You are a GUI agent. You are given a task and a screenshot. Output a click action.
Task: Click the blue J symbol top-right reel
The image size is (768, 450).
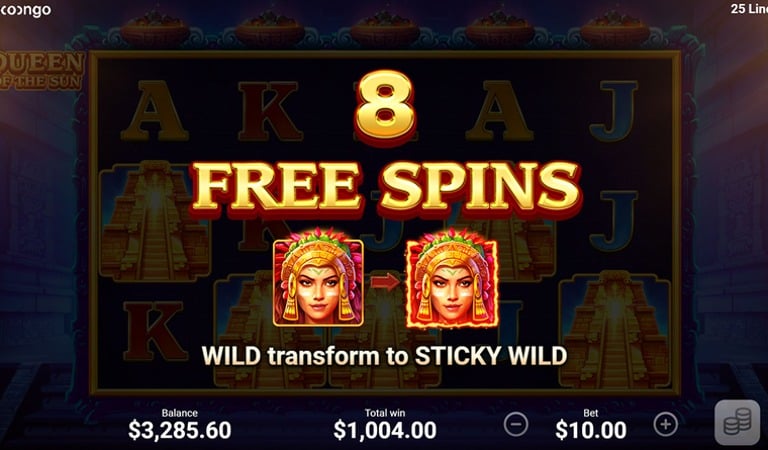tap(615, 111)
